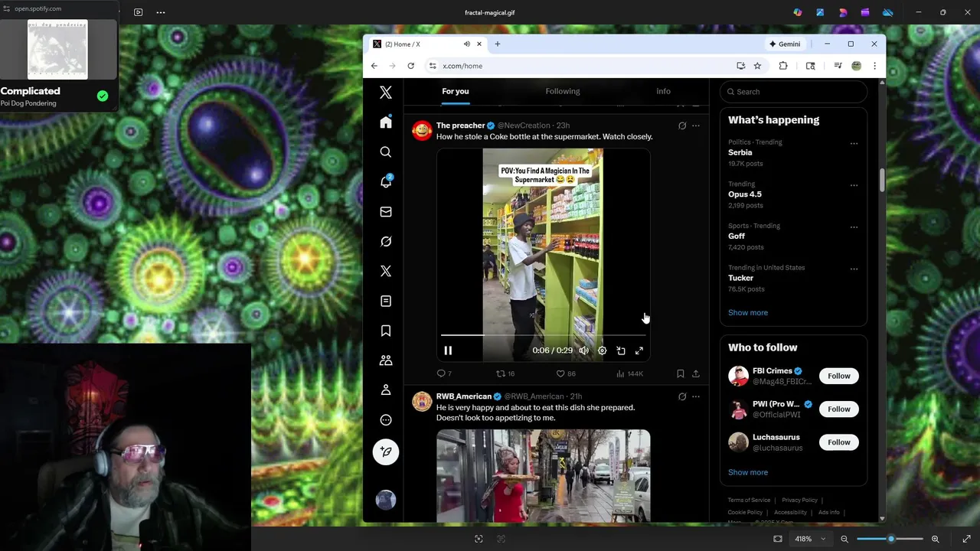Show more under Who to follow

[x=748, y=472]
